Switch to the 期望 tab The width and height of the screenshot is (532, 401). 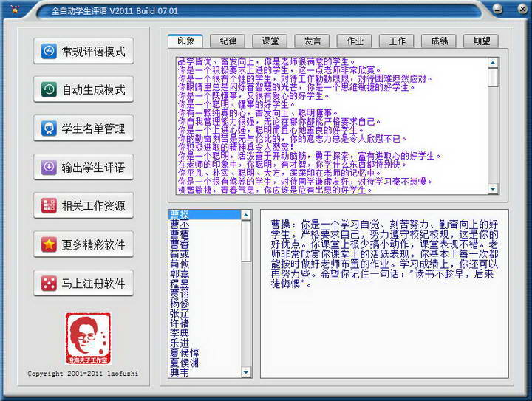482,41
